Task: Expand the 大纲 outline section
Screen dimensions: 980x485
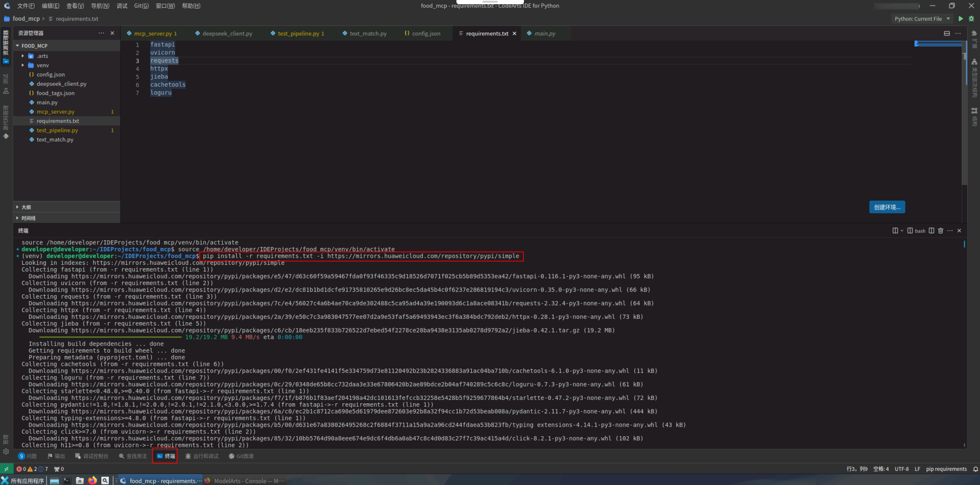Action: coord(26,207)
